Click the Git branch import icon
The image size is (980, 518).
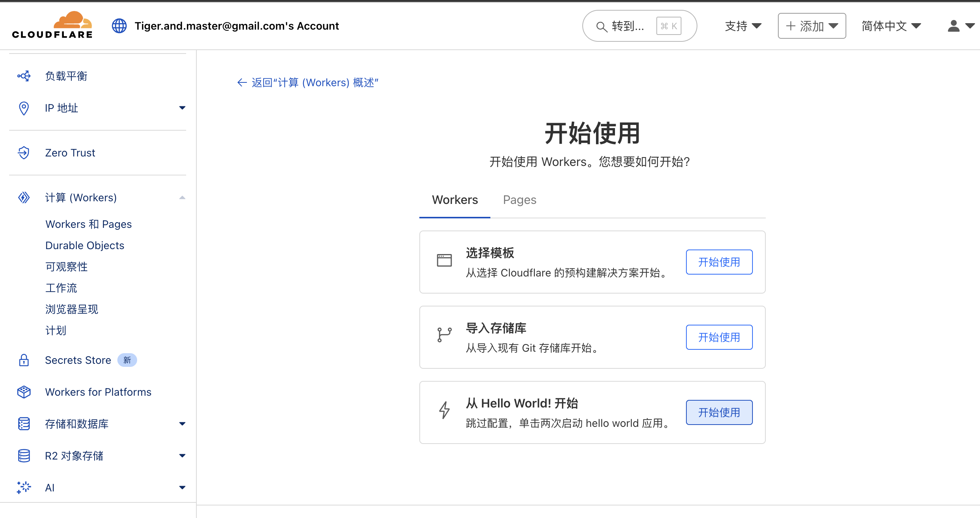point(444,335)
